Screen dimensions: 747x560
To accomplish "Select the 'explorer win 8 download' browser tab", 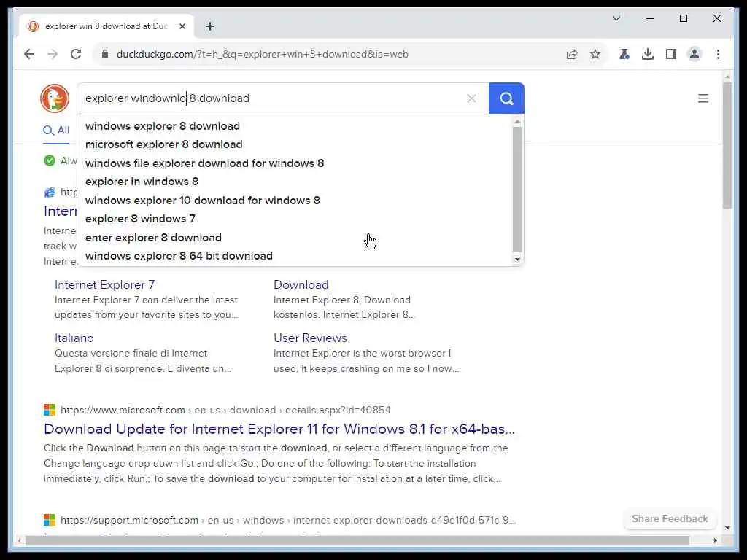I will click(107, 26).
